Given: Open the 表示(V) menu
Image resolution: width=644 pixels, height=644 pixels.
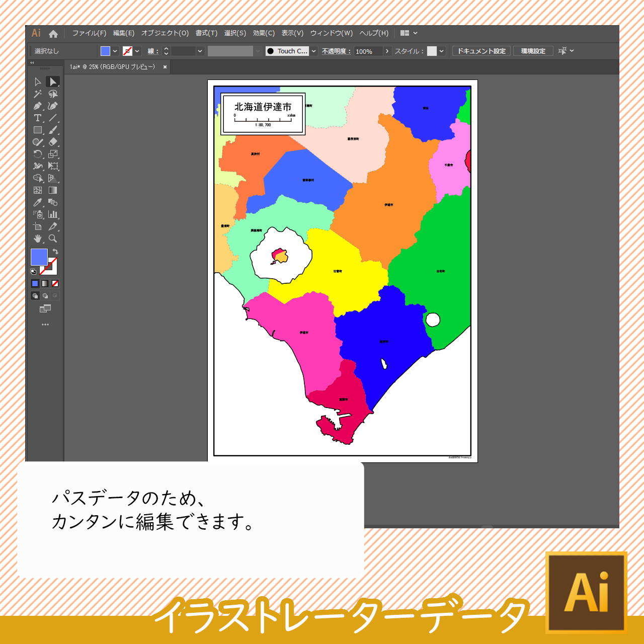Looking at the screenshot, I should click(x=292, y=33).
